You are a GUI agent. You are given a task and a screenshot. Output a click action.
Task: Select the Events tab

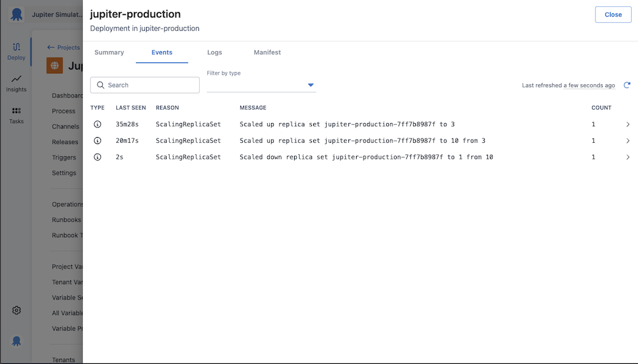pyautogui.click(x=162, y=52)
